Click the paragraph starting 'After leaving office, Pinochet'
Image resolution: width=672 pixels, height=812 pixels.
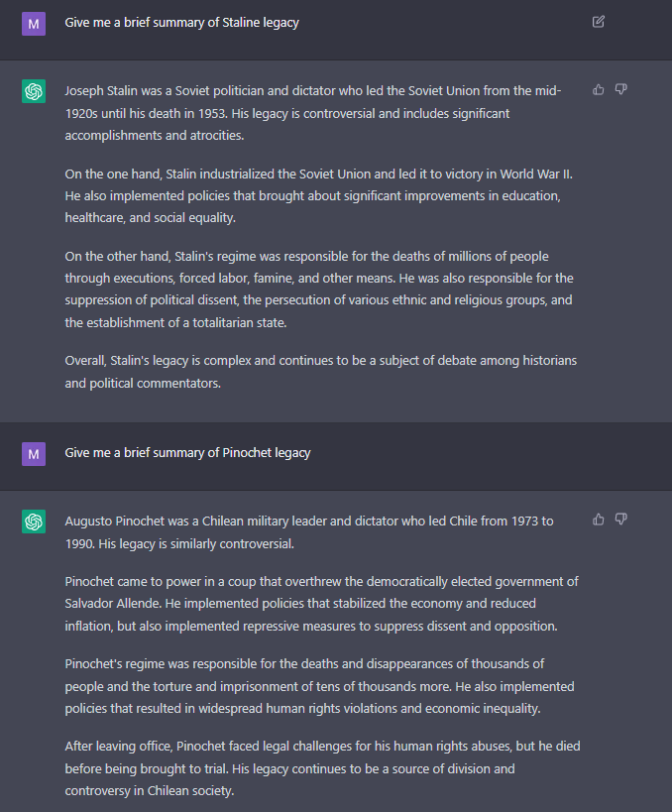click(322, 768)
